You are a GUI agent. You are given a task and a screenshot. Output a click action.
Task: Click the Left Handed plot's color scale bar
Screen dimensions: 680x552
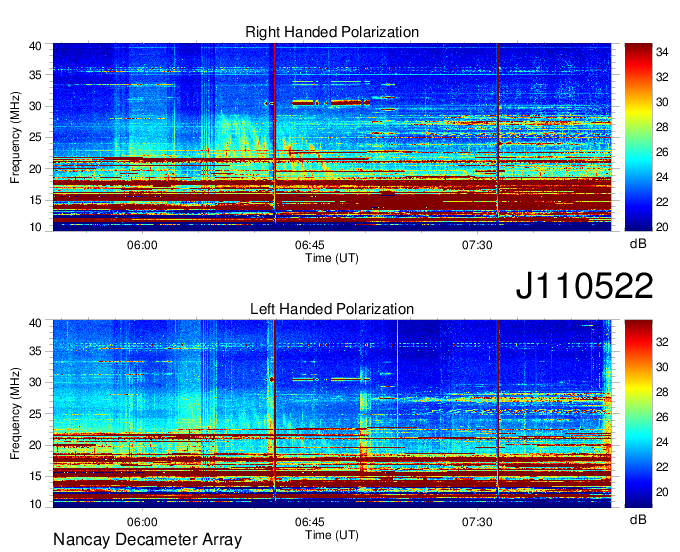click(638, 414)
